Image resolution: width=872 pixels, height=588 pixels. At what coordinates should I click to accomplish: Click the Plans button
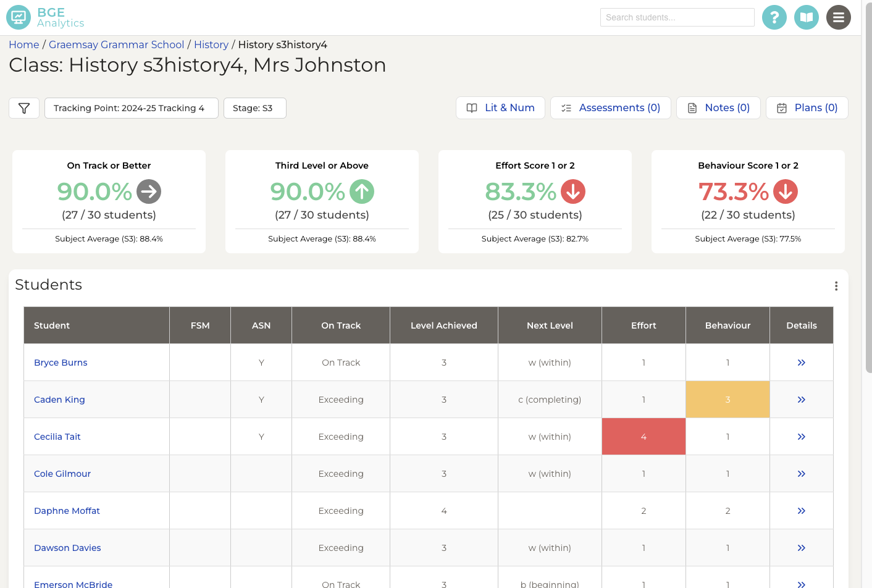point(807,107)
